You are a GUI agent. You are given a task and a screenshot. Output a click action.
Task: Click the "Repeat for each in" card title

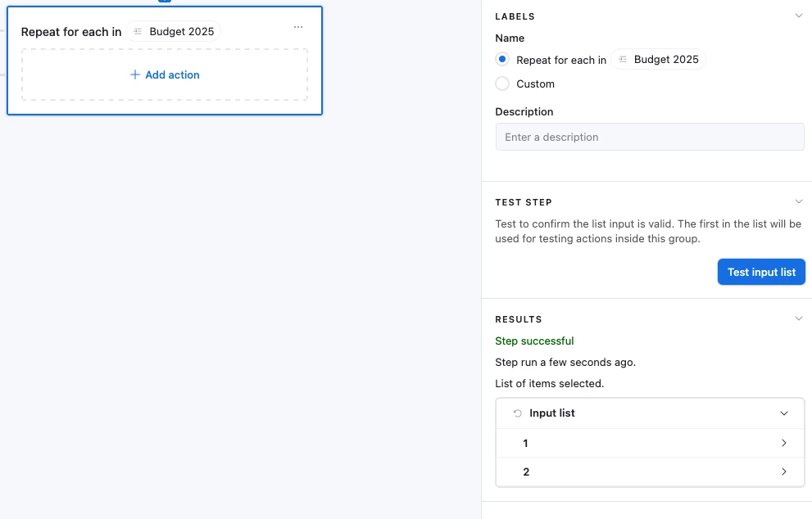[x=71, y=32]
